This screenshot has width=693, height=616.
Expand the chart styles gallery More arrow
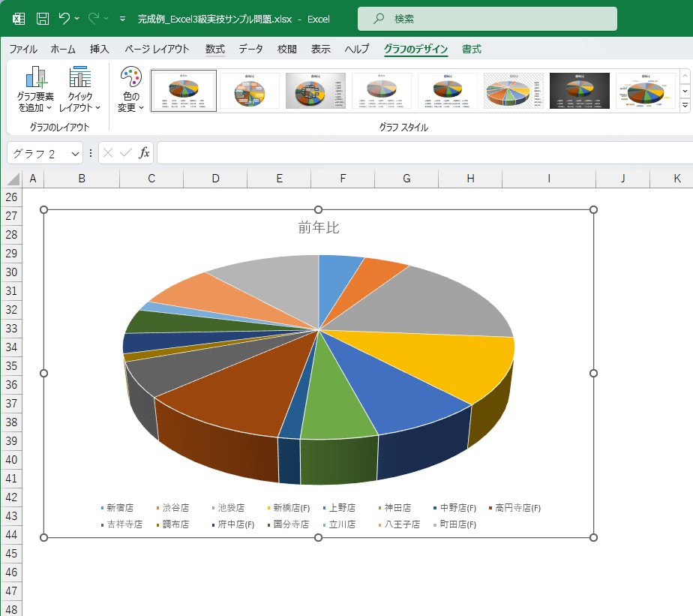tap(685, 107)
